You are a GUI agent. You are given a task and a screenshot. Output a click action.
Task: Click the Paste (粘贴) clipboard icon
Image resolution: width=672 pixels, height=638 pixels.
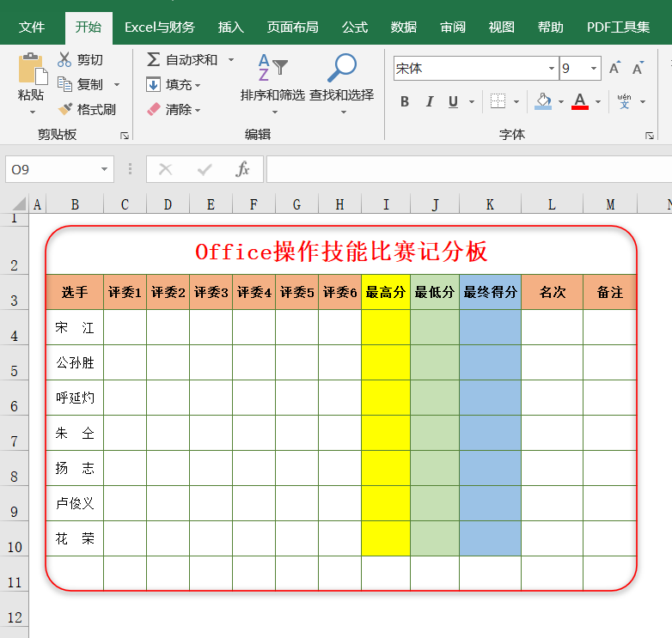[x=32, y=70]
